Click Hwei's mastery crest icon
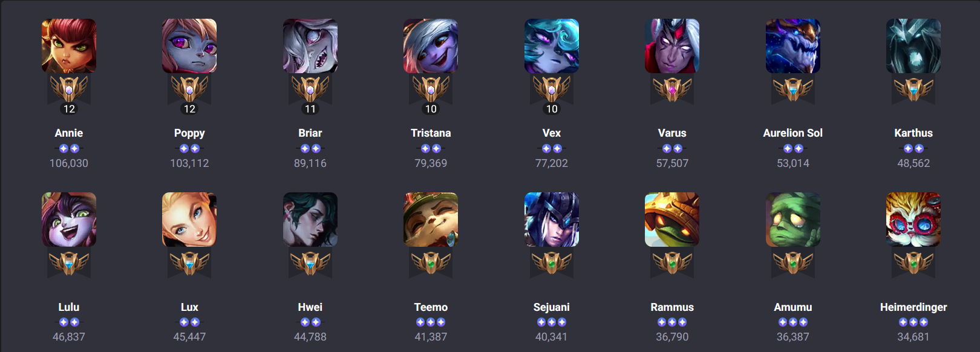 pyautogui.click(x=310, y=263)
